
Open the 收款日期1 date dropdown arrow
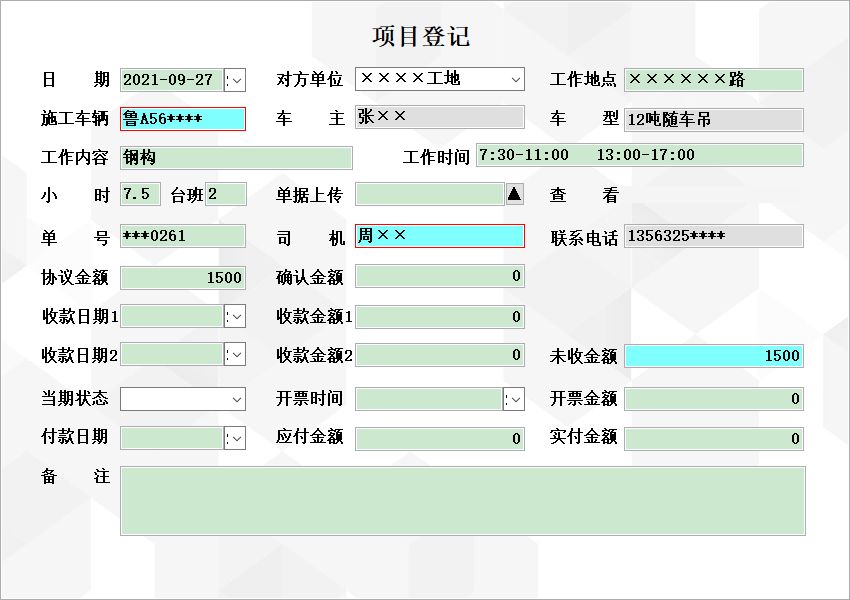coord(235,317)
